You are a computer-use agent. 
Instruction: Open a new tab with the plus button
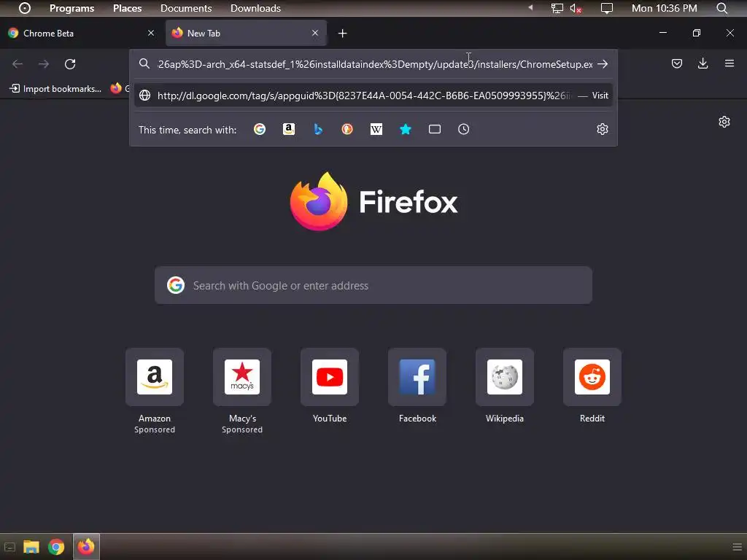pos(343,34)
